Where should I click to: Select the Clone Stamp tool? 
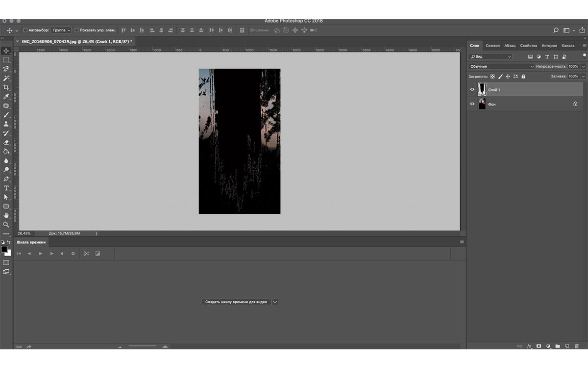click(6, 124)
